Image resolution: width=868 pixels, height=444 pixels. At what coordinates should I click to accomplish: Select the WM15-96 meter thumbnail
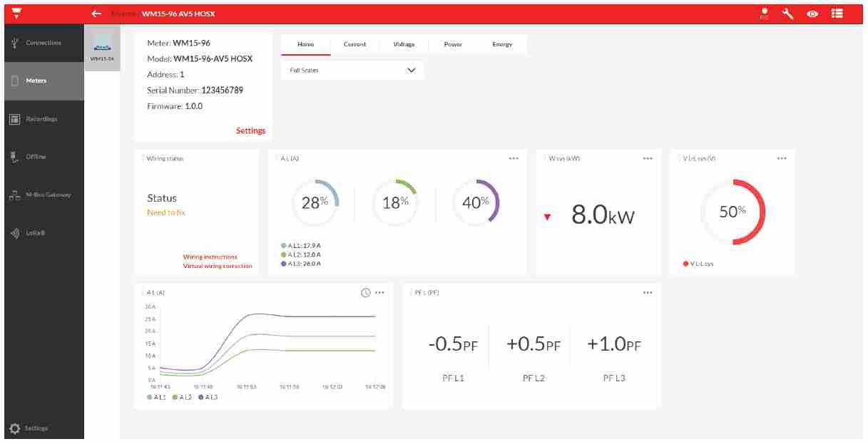(102, 48)
